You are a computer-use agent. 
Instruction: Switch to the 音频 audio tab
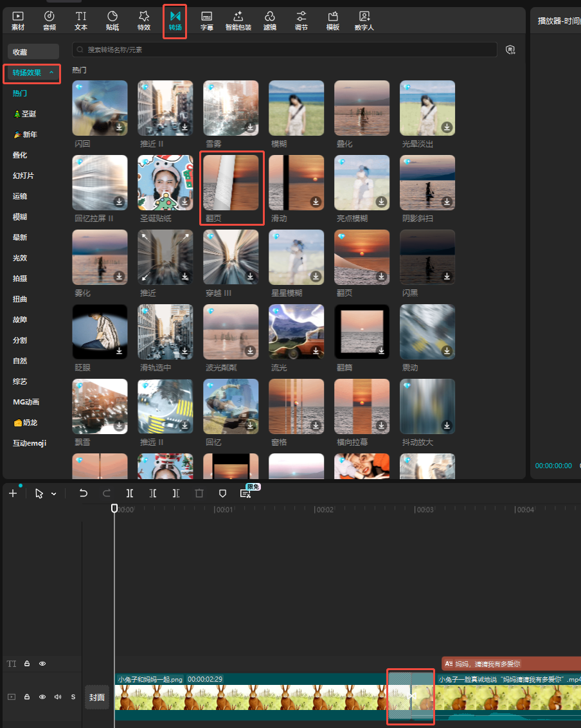click(49, 21)
